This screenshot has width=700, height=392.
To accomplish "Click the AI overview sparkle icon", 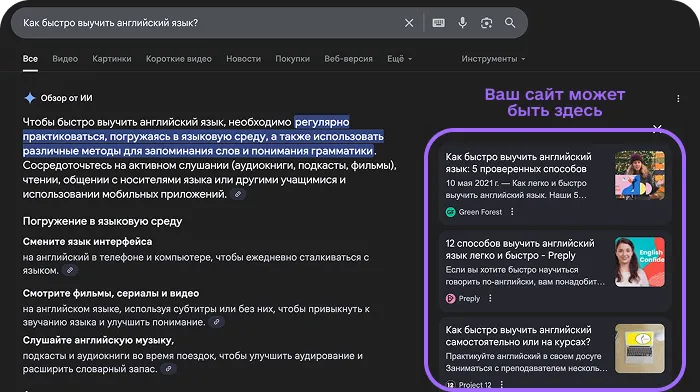I will (x=30, y=98).
